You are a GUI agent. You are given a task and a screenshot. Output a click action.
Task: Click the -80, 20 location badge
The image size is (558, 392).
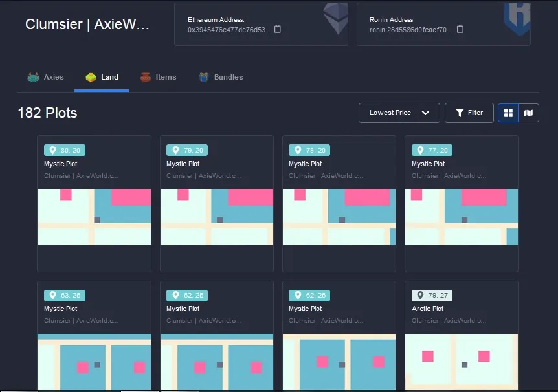(65, 150)
